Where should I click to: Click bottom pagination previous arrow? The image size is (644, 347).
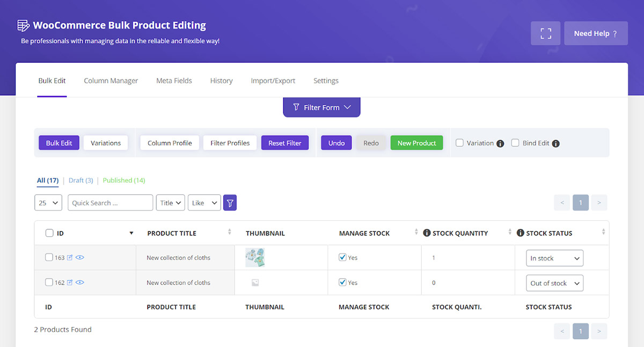[x=562, y=331]
